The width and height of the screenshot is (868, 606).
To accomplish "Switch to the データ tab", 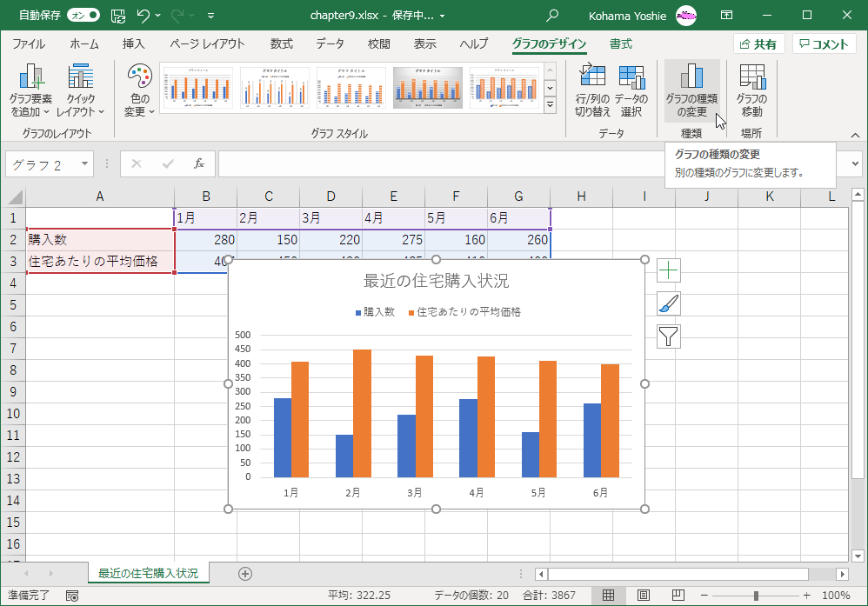I will coord(330,43).
